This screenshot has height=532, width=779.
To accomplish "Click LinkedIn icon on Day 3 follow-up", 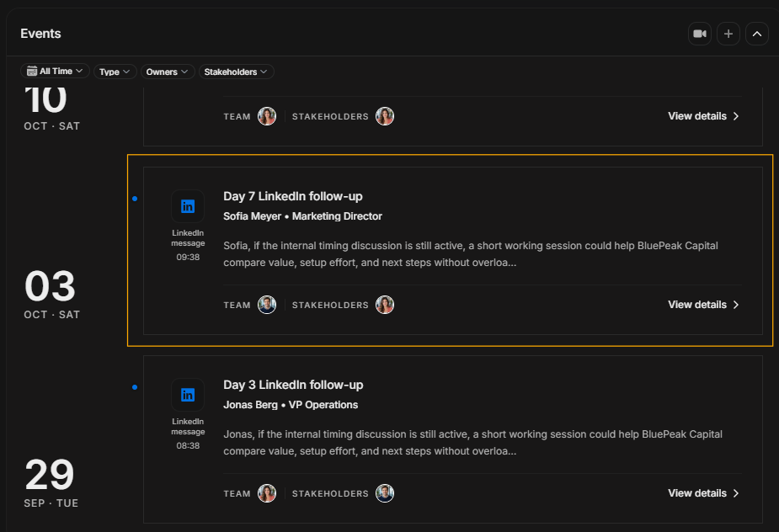I will tap(188, 395).
